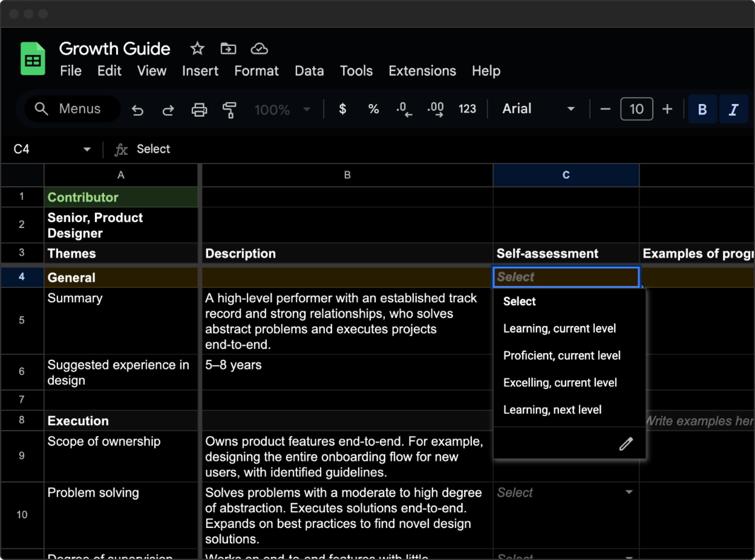
Task: Open the Extensions menu
Action: click(422, 71)
